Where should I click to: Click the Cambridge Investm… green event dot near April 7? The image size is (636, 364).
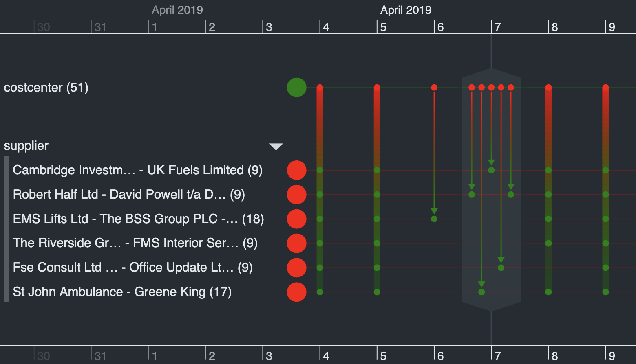coord(491,170)
